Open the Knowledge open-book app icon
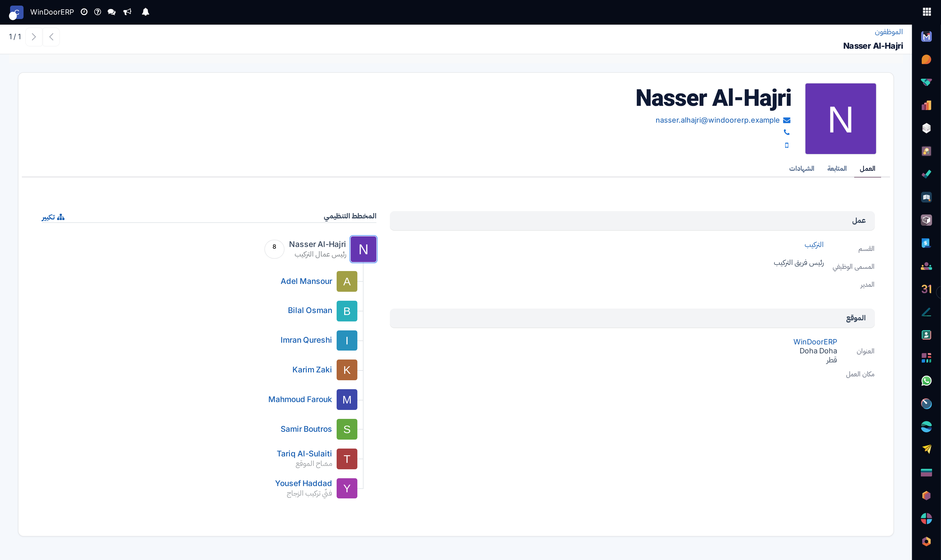The height and width of the screenshot is (560, 941). pos(926,197)
